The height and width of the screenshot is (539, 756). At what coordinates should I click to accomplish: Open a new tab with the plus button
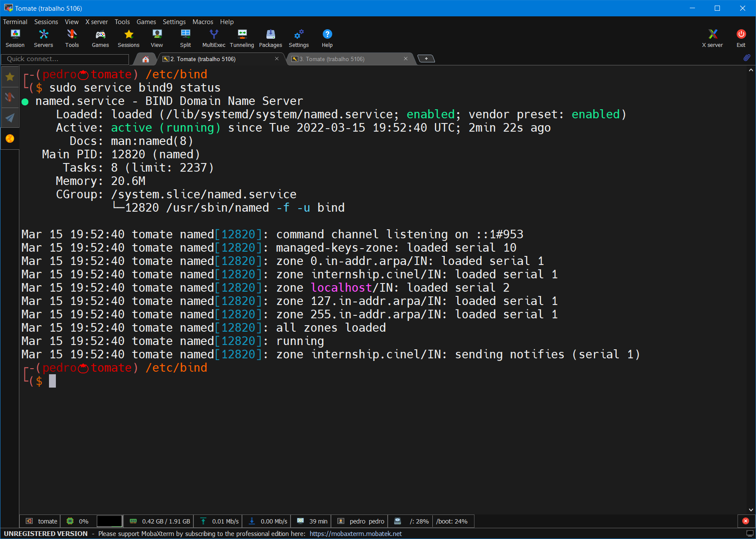(x=425, y=58)
